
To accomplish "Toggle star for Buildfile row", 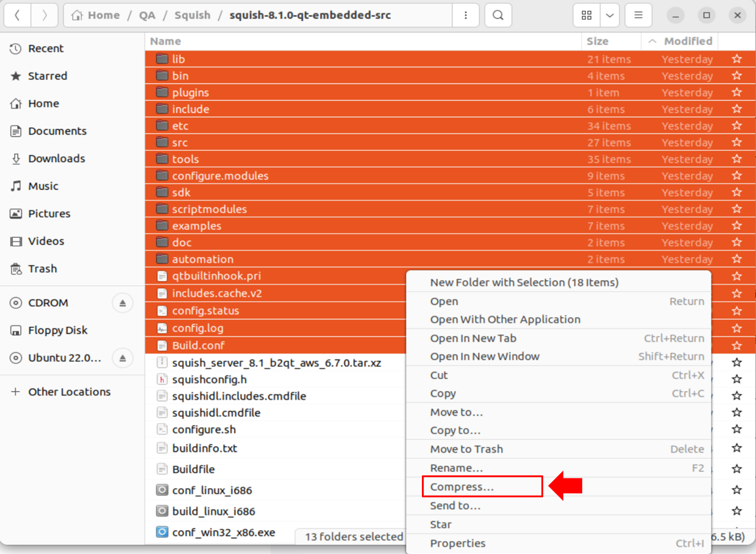I will (x=736, y=469).
